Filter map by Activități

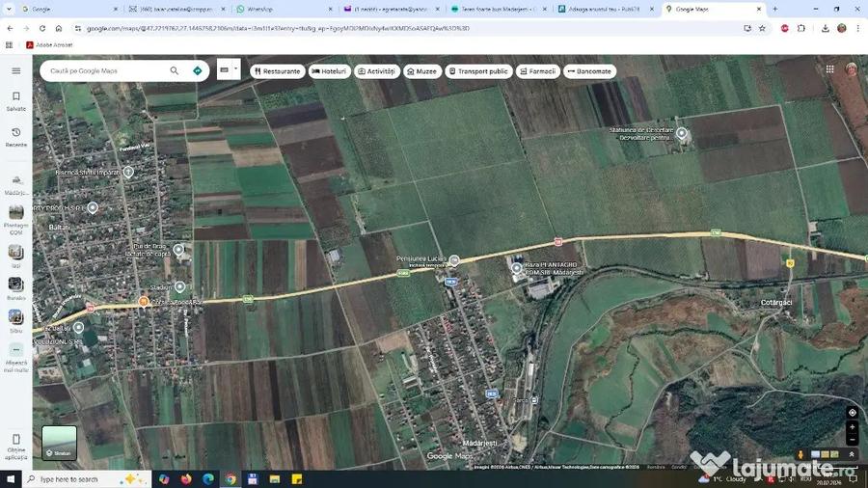377,71
